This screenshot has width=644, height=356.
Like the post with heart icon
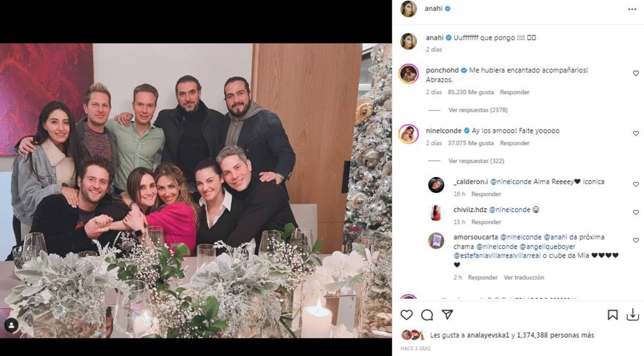[x=407, y=315]
